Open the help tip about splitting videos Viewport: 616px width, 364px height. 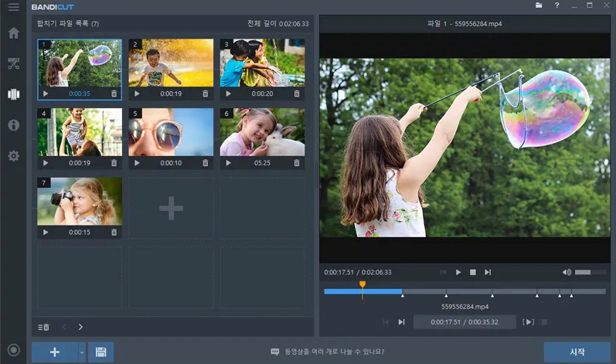(x=327, y=352)
